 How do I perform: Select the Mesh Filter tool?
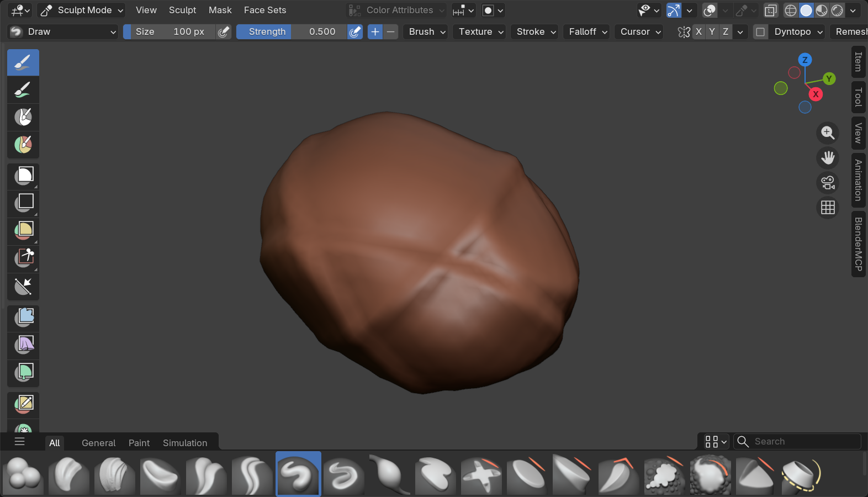[x=23, y=318]
